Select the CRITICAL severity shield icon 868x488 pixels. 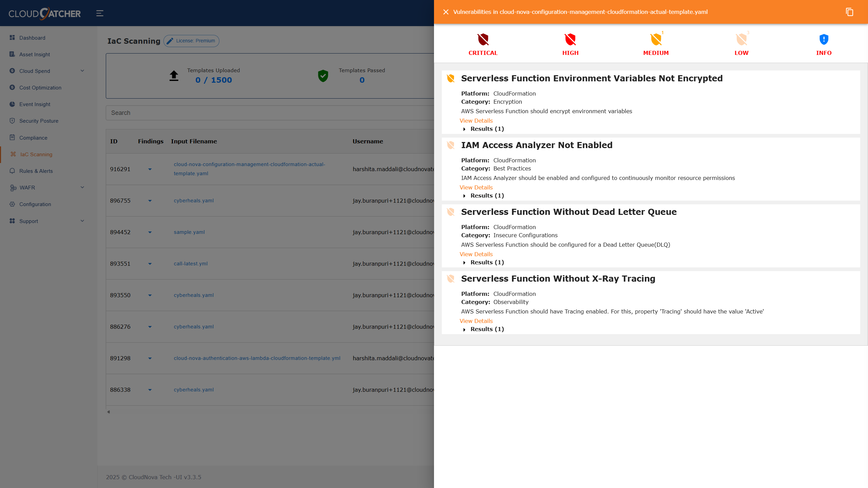pyautogui.click(x=483, y=40)
